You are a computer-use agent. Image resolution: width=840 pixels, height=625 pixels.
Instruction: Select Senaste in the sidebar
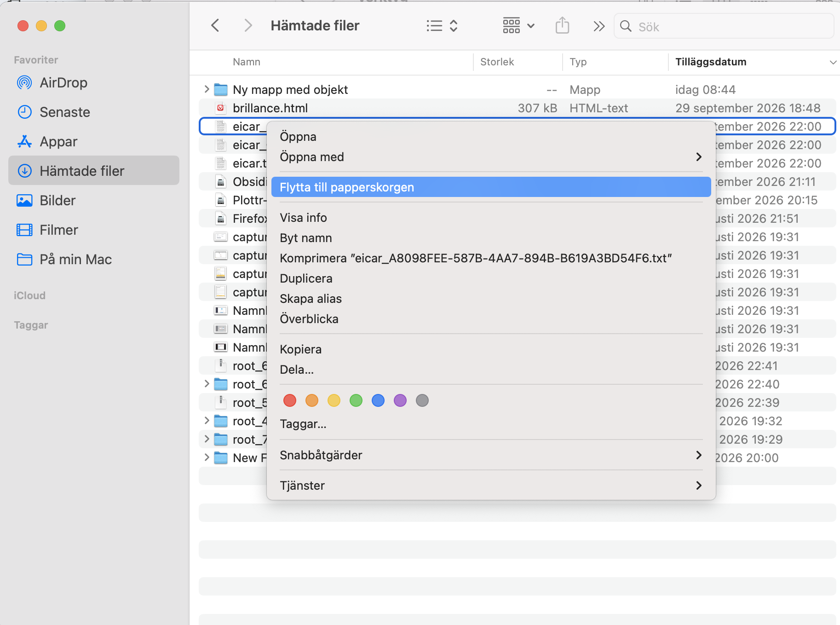[x=94, y=112]
